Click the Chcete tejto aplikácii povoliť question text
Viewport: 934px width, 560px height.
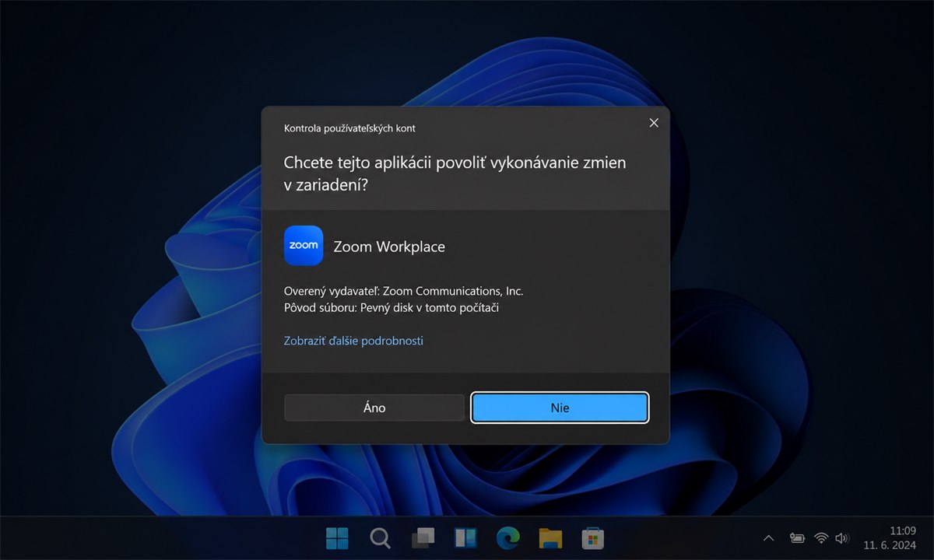coord(455,175)
